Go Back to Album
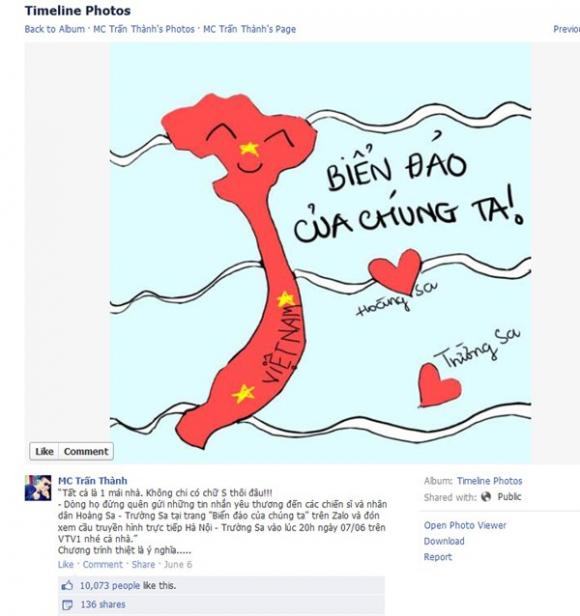This screenshot has width=580, height=616. pyautogui.click(x=55, y=29)
